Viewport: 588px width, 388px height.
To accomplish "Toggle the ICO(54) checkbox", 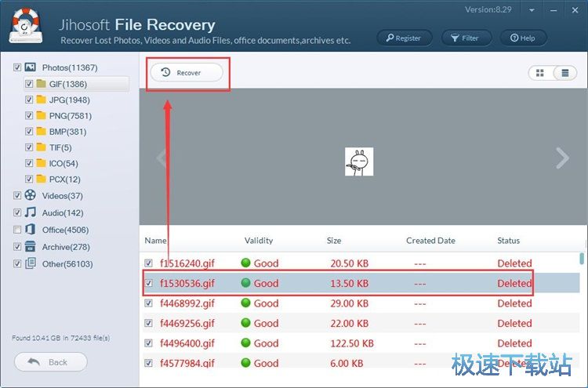I will click(x=29, y=163).
